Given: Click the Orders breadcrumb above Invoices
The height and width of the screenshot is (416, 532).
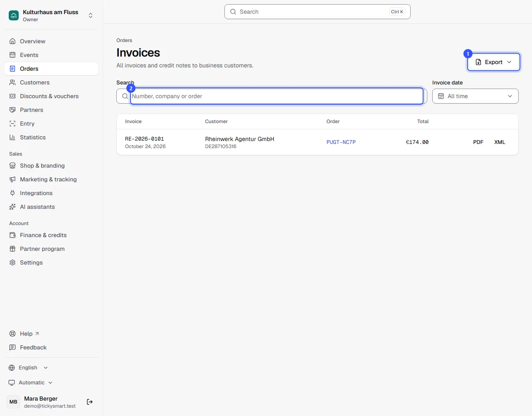Looking at the screenshot, I should point(124,40).
